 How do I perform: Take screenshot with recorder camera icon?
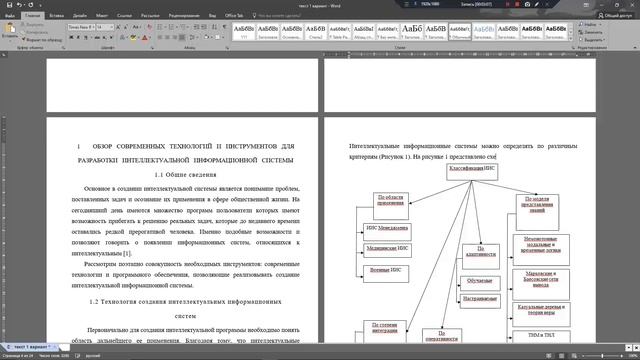[x=527, y=4]
